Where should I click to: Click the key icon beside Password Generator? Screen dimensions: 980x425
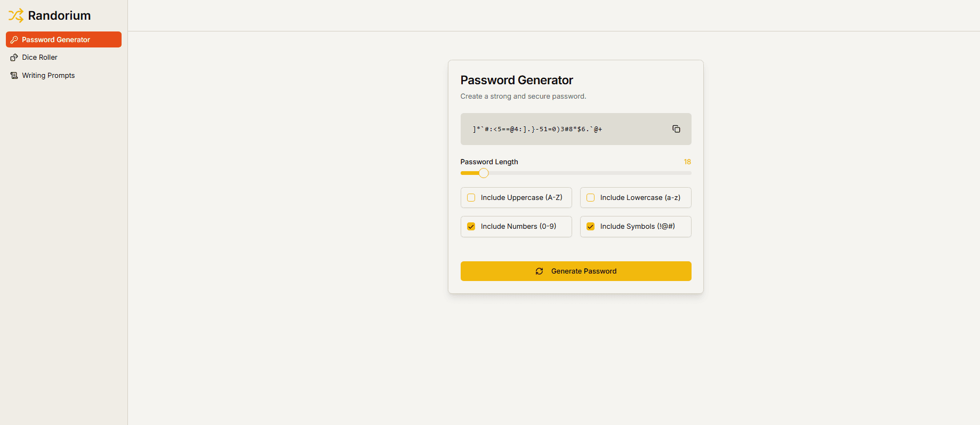14,39
